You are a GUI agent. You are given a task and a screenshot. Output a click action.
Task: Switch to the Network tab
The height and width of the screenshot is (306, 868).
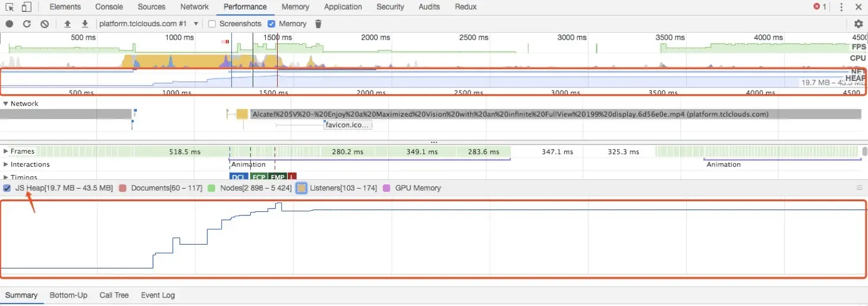(x=194, y=7)
